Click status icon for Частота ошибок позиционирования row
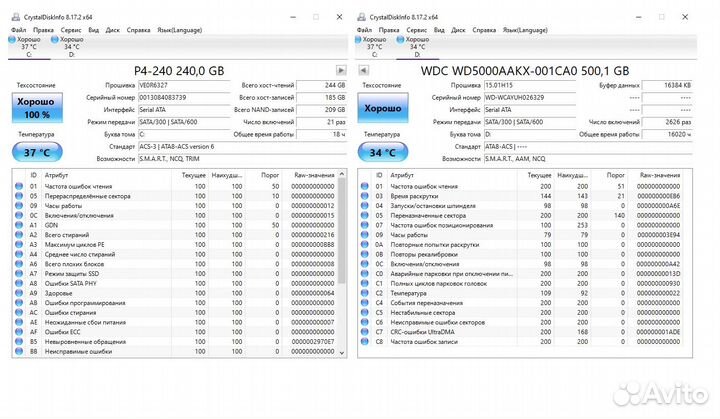The image size is (720, 419). pyautogui.click(x=365, y=225)
